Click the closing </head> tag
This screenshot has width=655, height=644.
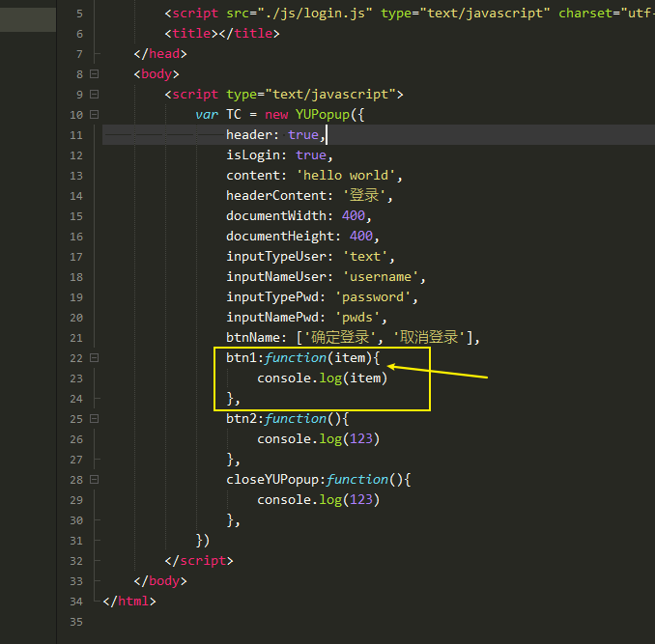click(160, 54)
